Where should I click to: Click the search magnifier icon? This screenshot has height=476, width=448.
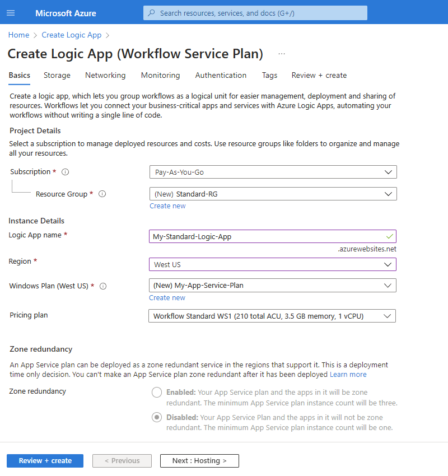(x=151, y=13)
